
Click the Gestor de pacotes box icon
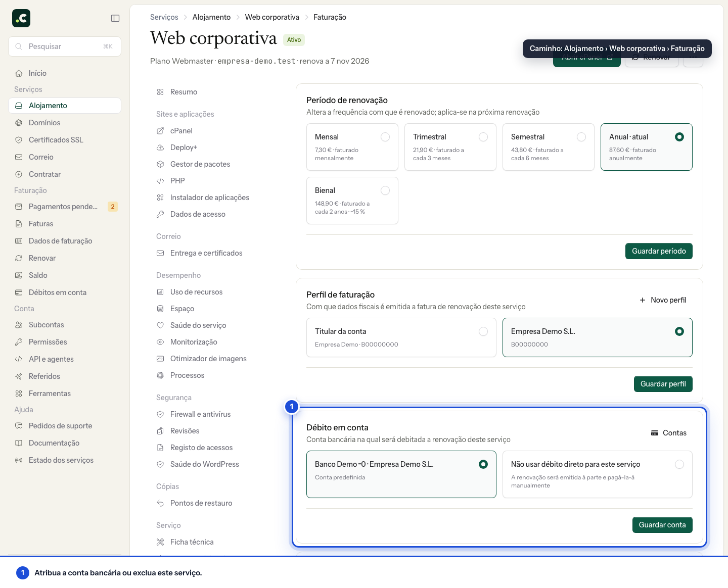point(160,164)
